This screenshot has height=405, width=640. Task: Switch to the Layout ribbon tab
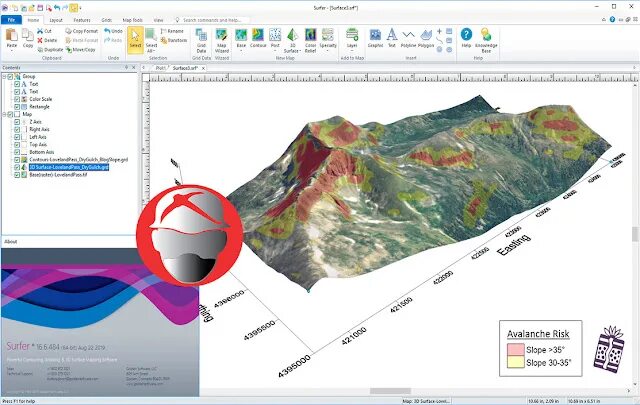[x=56, y=20]
